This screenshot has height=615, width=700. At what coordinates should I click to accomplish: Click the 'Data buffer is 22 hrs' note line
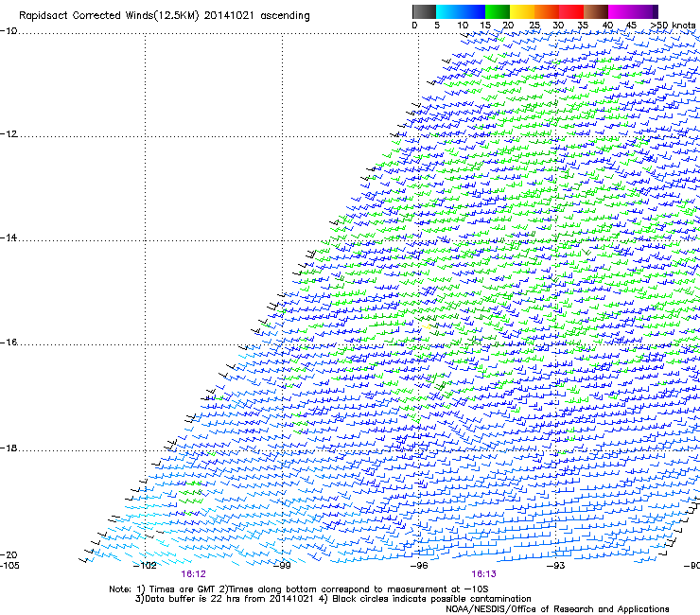coord(333,599)
